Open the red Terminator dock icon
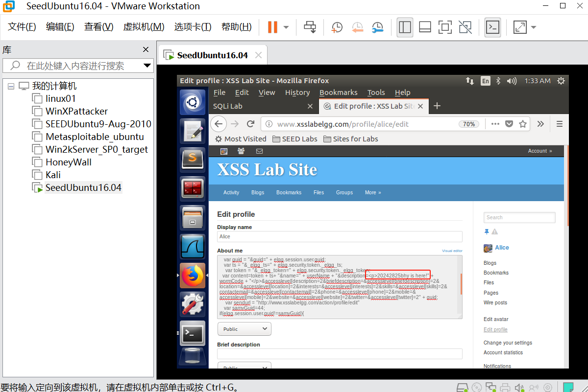Screen dimensions: 588x392 (x=193, y=188)
